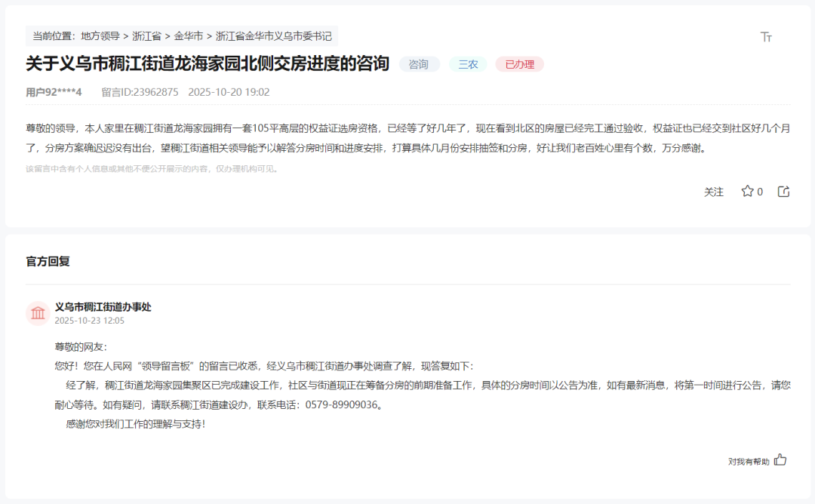Click the star favorite icon
The width and height of the screenshot is (815, 504).
point(747,192)
